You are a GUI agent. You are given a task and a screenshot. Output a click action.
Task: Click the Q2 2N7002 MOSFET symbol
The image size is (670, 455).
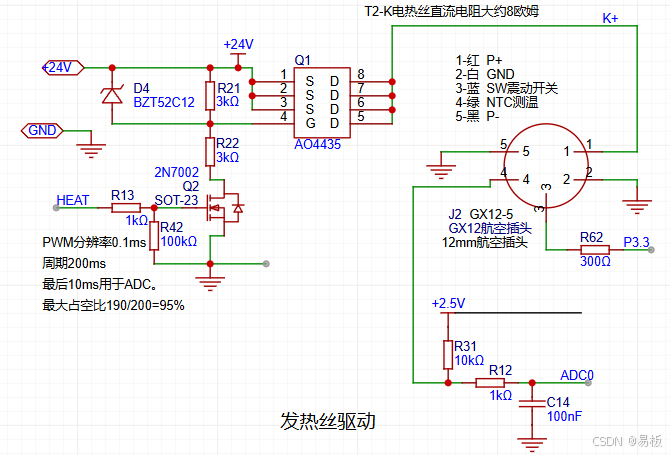(224, 208)
